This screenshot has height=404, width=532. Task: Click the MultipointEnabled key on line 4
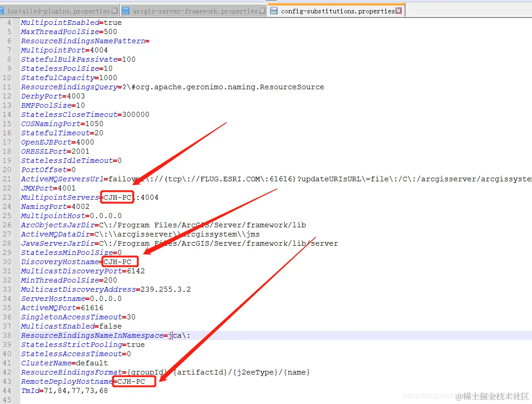pos(60,23)
